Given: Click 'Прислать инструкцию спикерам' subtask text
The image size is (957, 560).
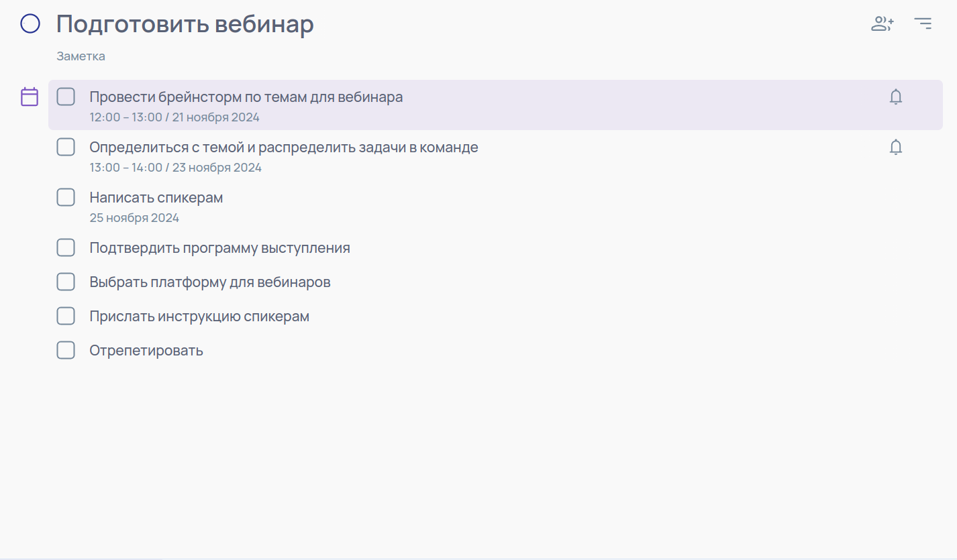Looking at the screenshot, I should pyautogui.click(x=199, y=317).
